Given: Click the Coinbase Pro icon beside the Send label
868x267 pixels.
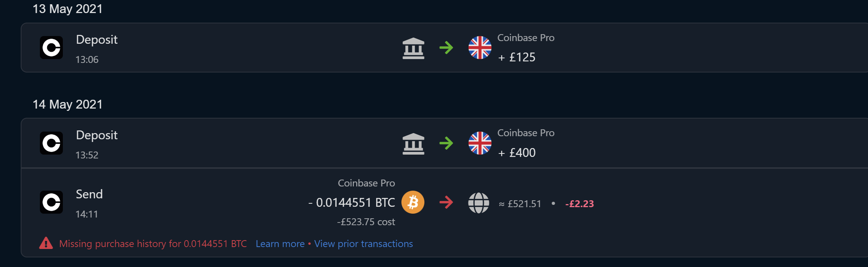Looking at the screenshot, I should (51, 202).
